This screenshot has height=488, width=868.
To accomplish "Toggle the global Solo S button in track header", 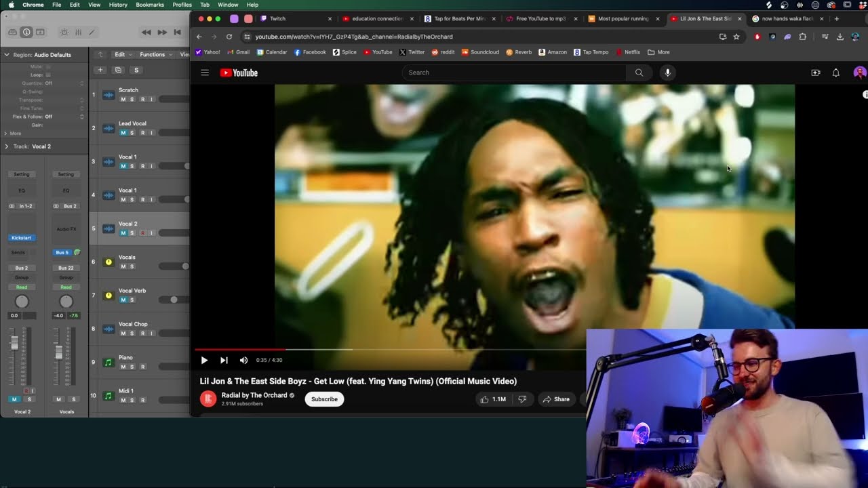I will coord(136,70).
